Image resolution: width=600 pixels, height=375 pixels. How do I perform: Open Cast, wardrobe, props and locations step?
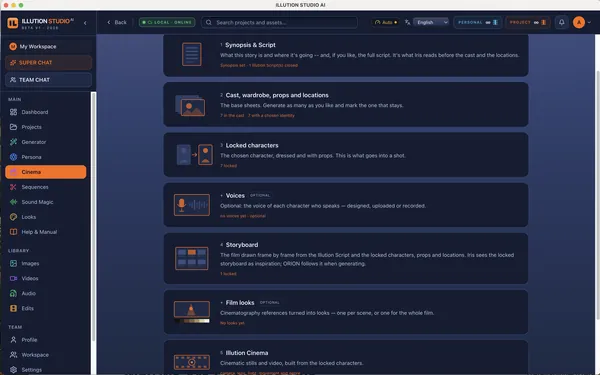(346, 104)
